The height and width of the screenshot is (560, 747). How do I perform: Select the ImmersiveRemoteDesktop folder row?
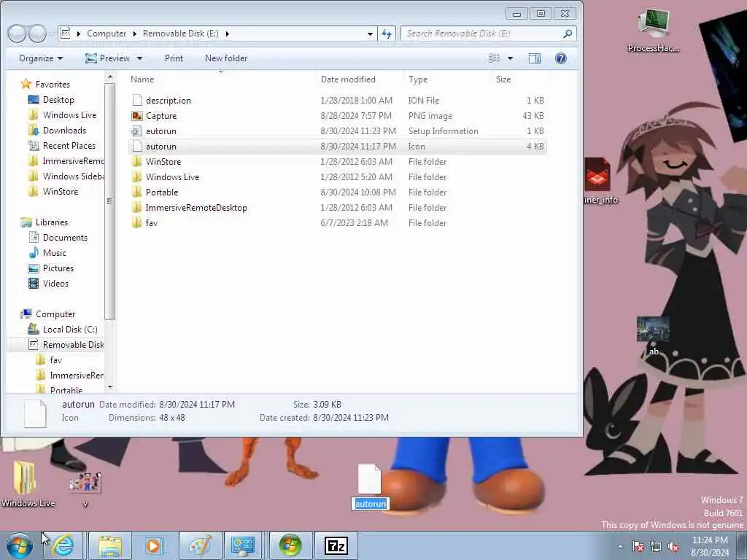coord(338,208)
